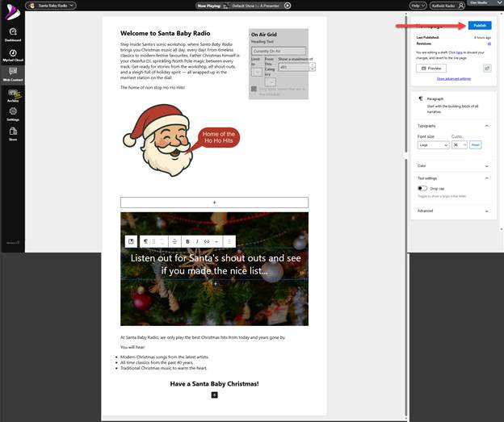Screen dimensions: 504x422
Task: Click the play button next to Now Playing
Action: (288, 6)
